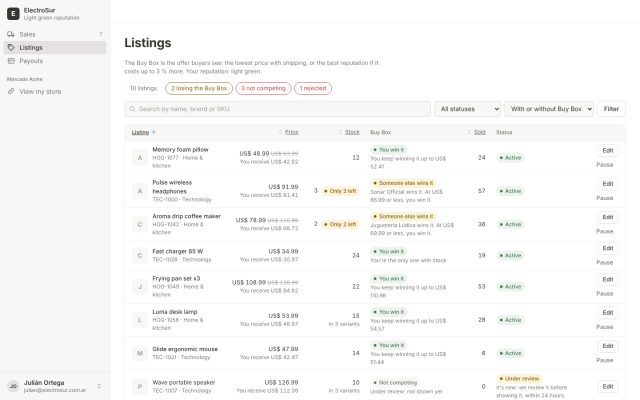Image resolution: width=640 pixels, height=400 pixels.
Task: Click the Frying pan set x3 thumbnail
Action: pyautogui.click(x=140, y=287)
